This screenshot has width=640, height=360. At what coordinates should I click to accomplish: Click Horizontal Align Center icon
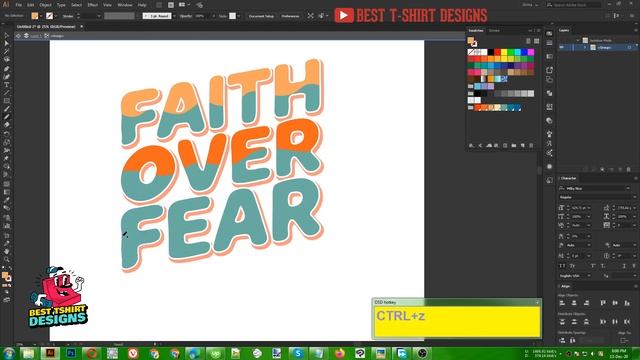pos(574,303)
